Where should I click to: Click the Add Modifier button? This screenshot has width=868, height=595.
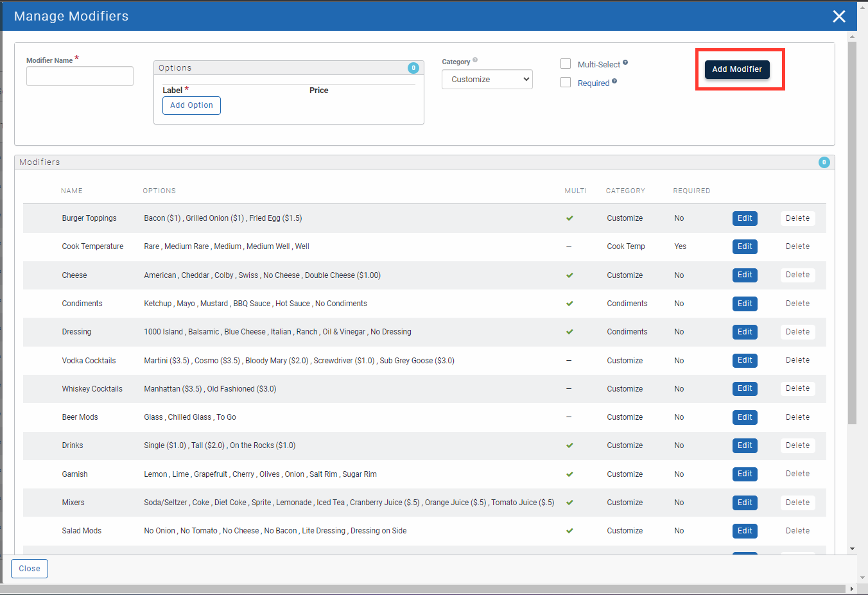736,69
